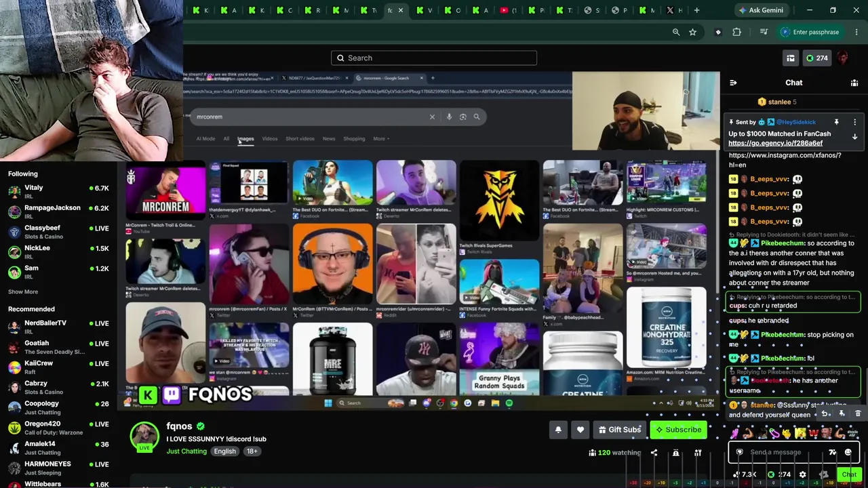Open stanlee's top gifter entry above chat

tap(777, 102)
